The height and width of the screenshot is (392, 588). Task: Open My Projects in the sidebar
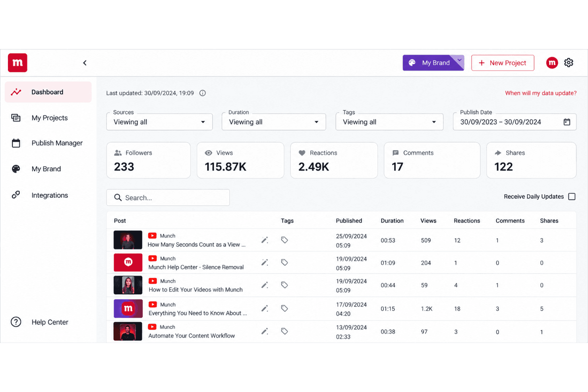48,118
